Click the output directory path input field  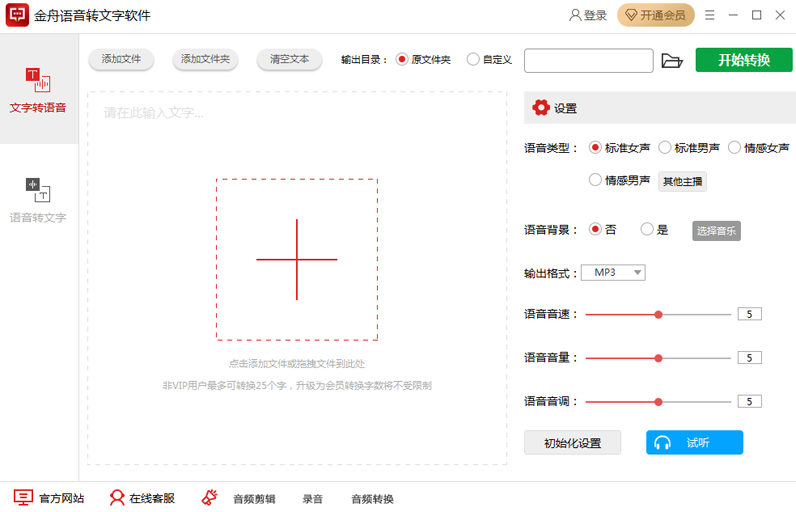(x=588, y=61)
